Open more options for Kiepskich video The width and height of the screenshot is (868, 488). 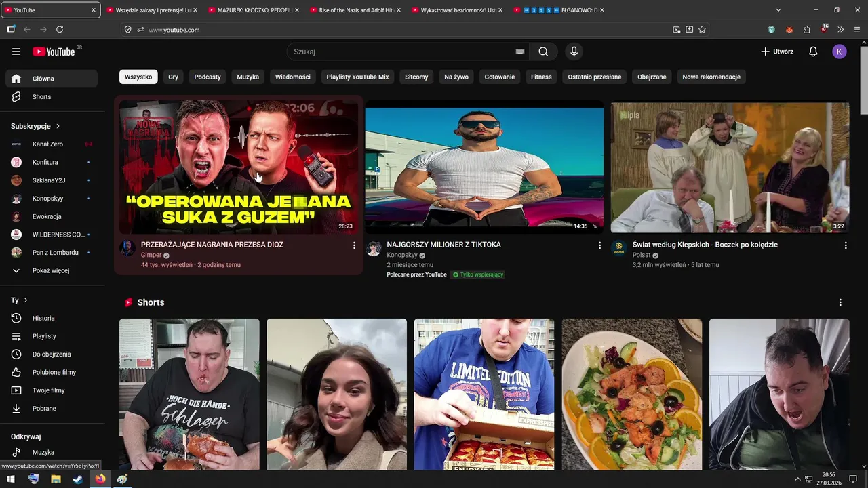click(x=846, y=245)
